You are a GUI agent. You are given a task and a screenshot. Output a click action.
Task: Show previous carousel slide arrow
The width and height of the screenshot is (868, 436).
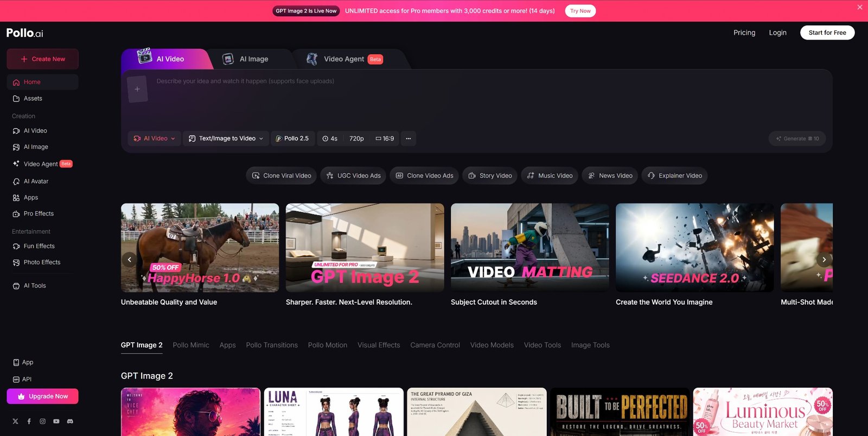pyautogui.click(x=129, y=260)
